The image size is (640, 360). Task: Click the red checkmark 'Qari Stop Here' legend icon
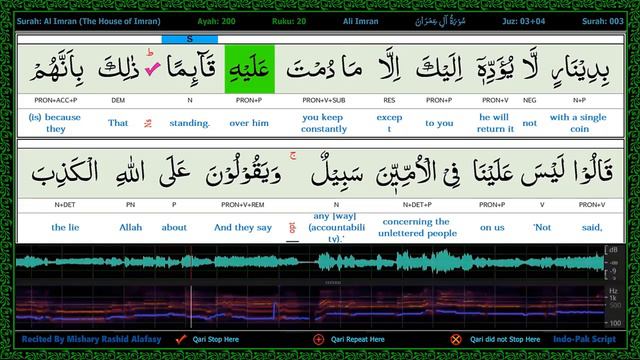point(181,339)
